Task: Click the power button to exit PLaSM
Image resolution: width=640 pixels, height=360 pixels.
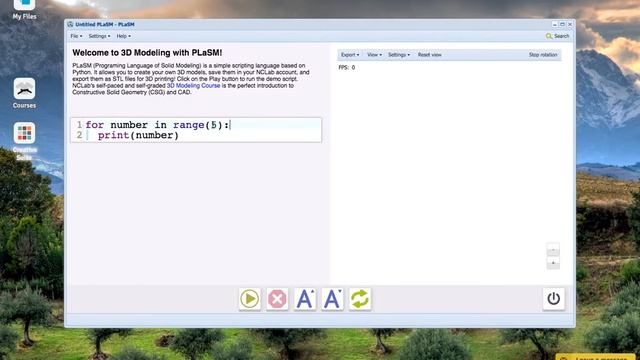Action: point(553,299)
